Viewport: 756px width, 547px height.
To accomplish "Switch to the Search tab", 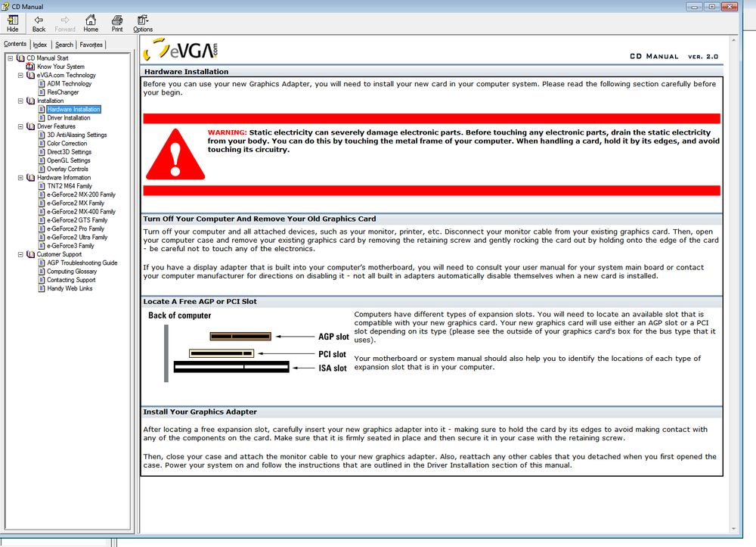I will (64, 44).
